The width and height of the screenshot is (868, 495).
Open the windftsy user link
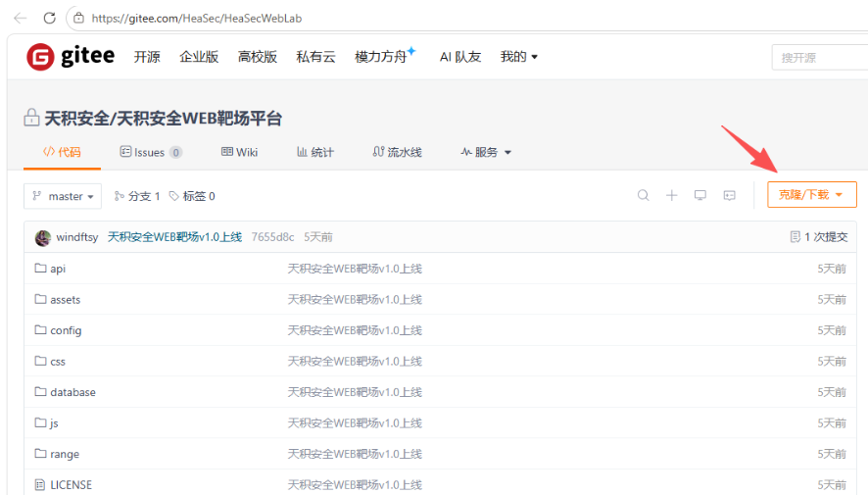(77, 237)
